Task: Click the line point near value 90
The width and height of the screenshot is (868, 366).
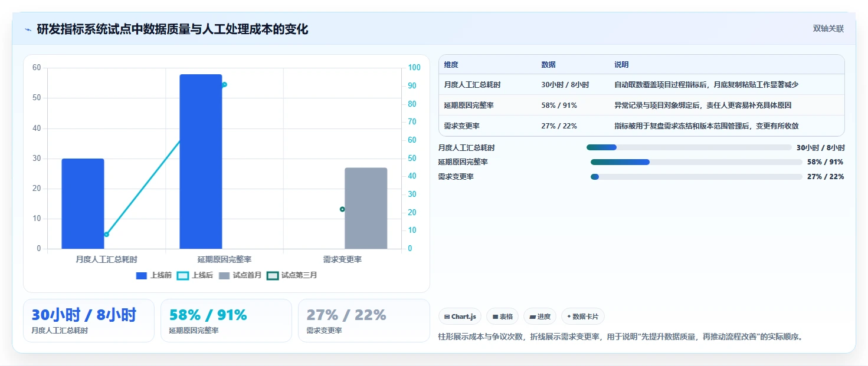Action: [224, 85]
